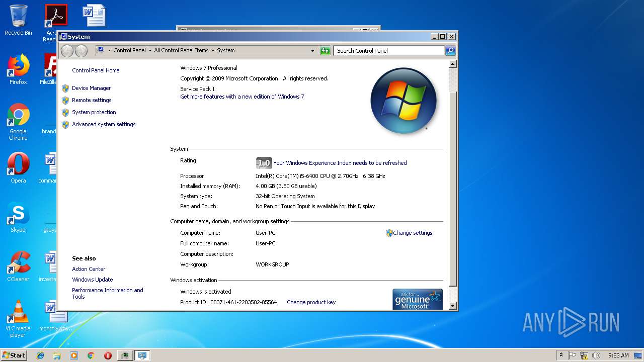Click the shield icon beside System protection

65,112
